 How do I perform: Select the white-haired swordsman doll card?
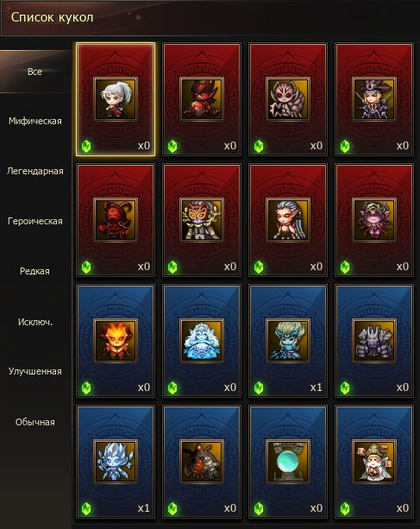(116, 99)
